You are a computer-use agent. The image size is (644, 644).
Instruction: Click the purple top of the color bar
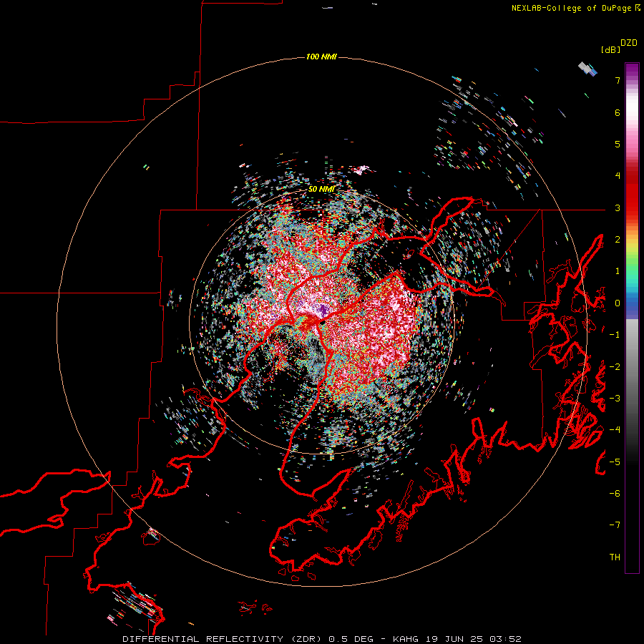[x=632, y=70]
